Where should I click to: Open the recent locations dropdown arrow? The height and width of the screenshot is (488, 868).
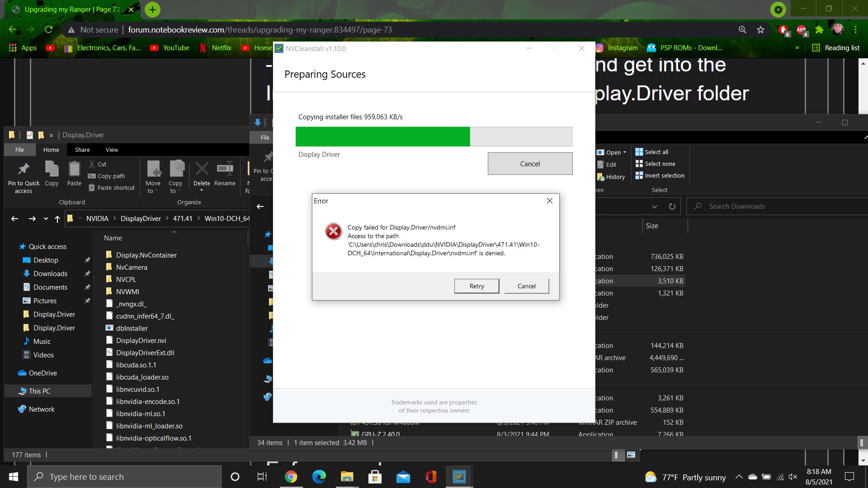tap(46, 219)
